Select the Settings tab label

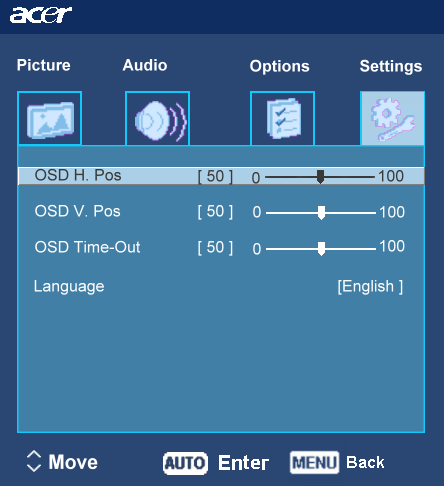(x=391, y=66)
